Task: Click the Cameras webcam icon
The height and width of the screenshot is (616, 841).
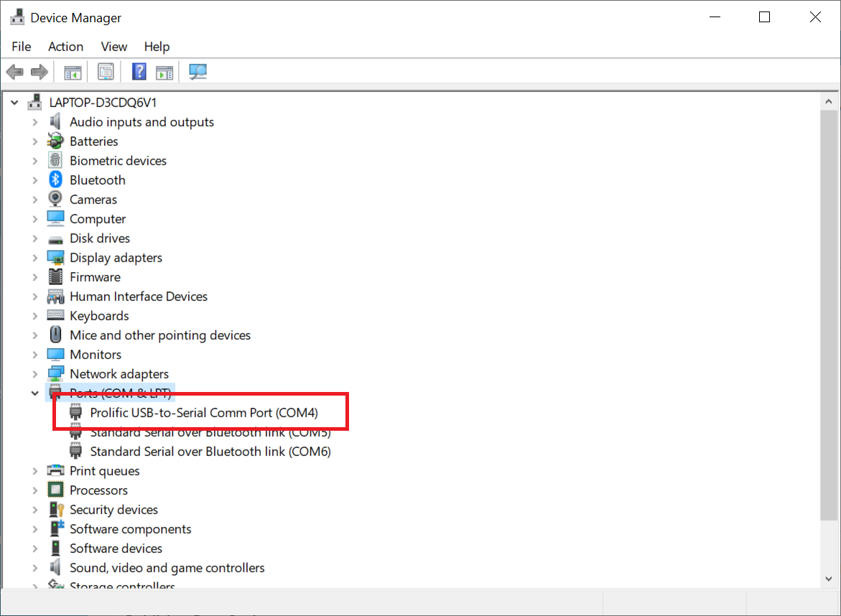Action: [56, 200]
